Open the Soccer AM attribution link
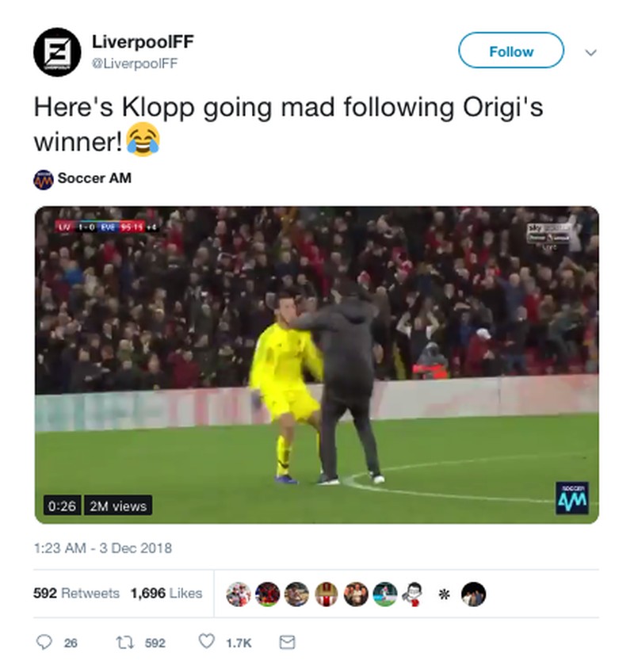The height and width of the screenshot is (672, 634). click(x=94, y=178)
